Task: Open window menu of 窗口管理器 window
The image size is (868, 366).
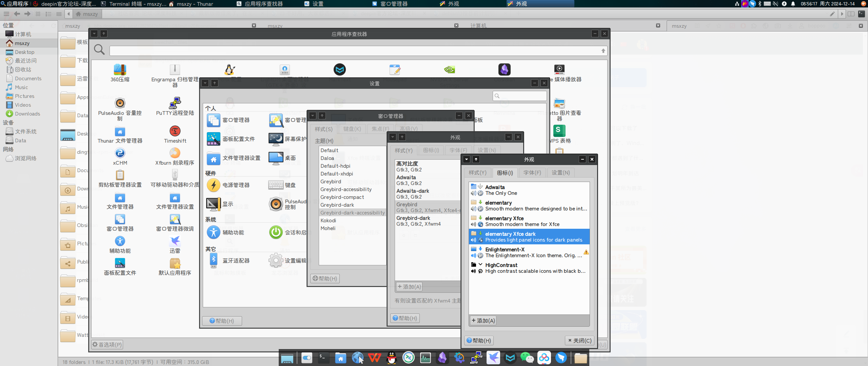Action: point(313,116)
